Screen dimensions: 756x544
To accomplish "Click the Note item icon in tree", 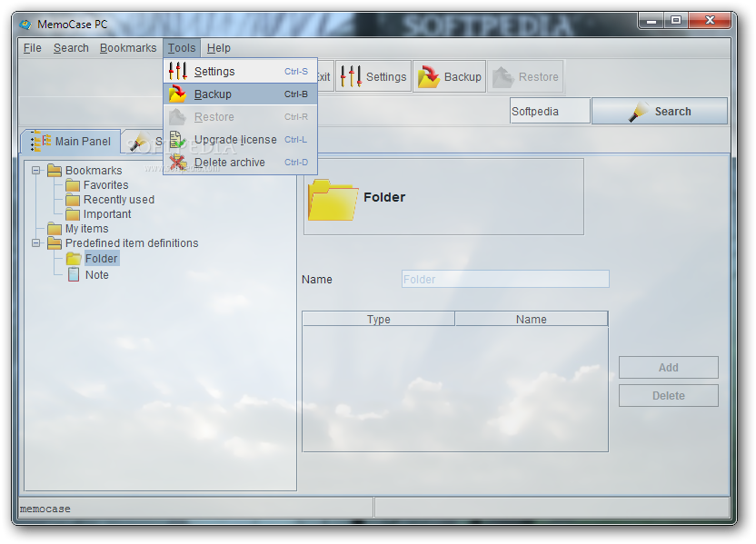I will (x=74, y=274).
